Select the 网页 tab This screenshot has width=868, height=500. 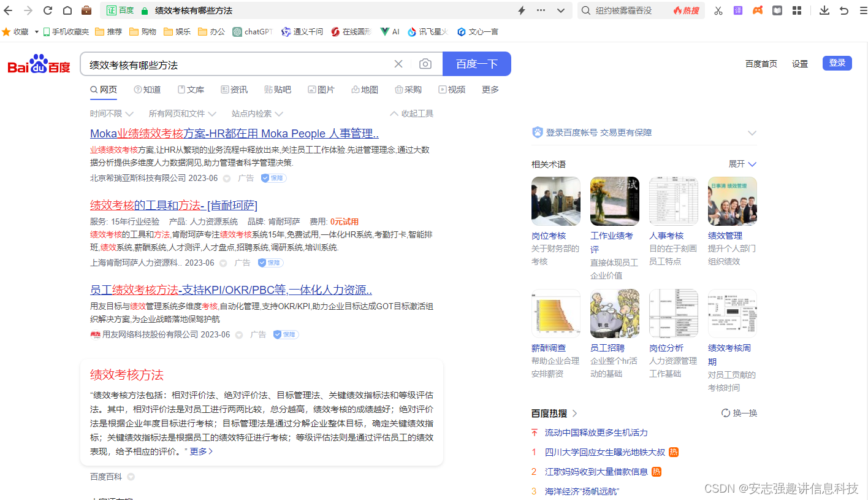104,90
